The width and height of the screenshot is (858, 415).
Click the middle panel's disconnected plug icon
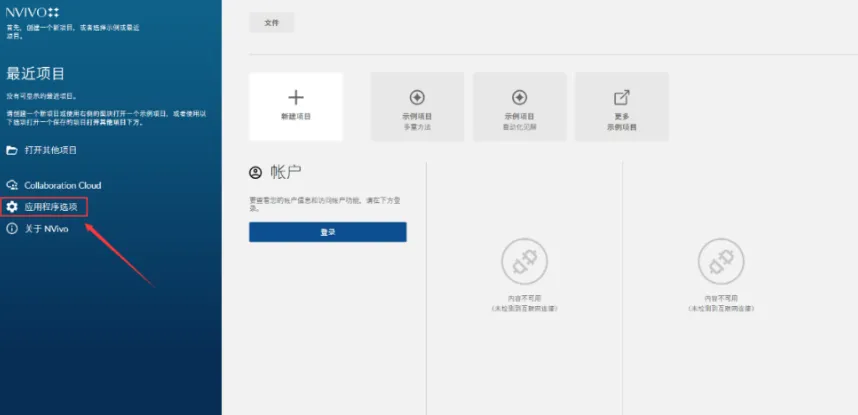[524, 261]
